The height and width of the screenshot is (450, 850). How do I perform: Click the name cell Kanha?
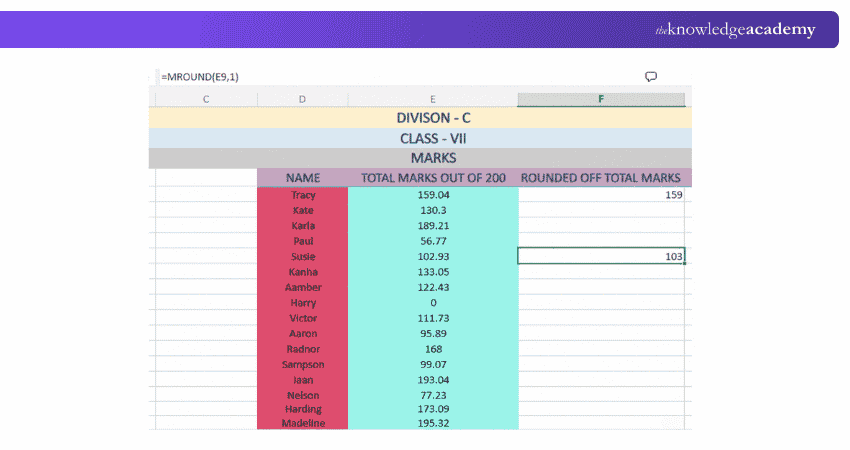coord(302,272)
